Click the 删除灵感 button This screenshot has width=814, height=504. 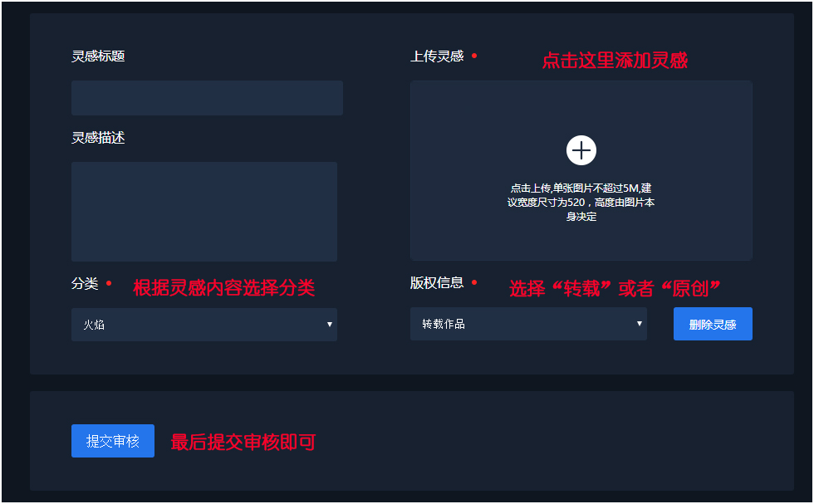713,324
